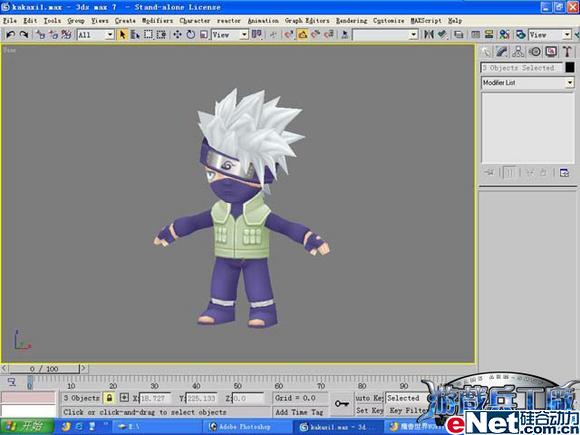Open the Modifiers menu
The width and height of the screenshot is (580, 435).
(x=158, y=21)
